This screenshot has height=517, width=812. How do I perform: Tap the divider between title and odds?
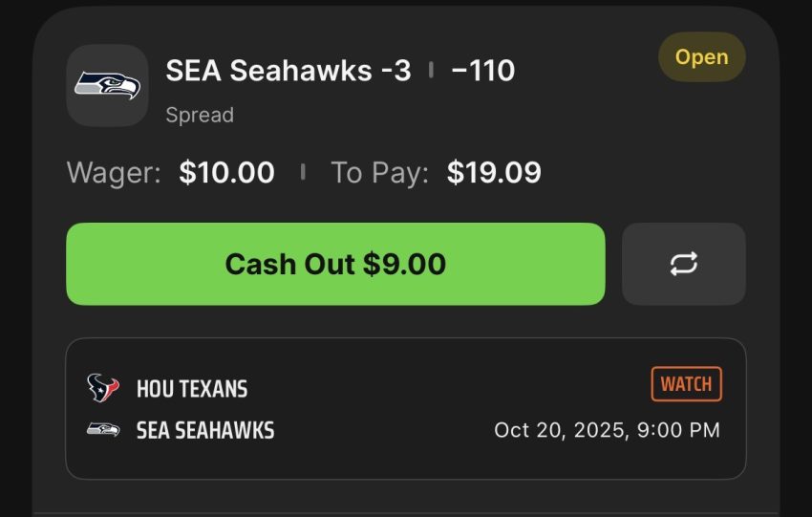(x=431, y=70)
